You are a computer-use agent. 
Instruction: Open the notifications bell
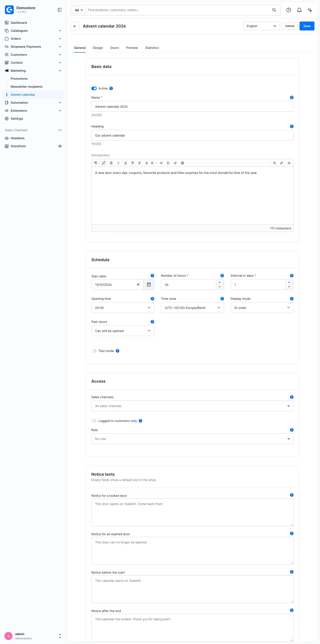pyautogui.click(x=299, y=10)
